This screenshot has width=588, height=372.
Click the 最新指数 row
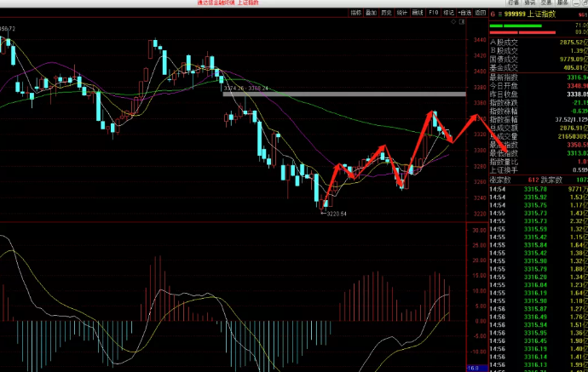(539, 77)
